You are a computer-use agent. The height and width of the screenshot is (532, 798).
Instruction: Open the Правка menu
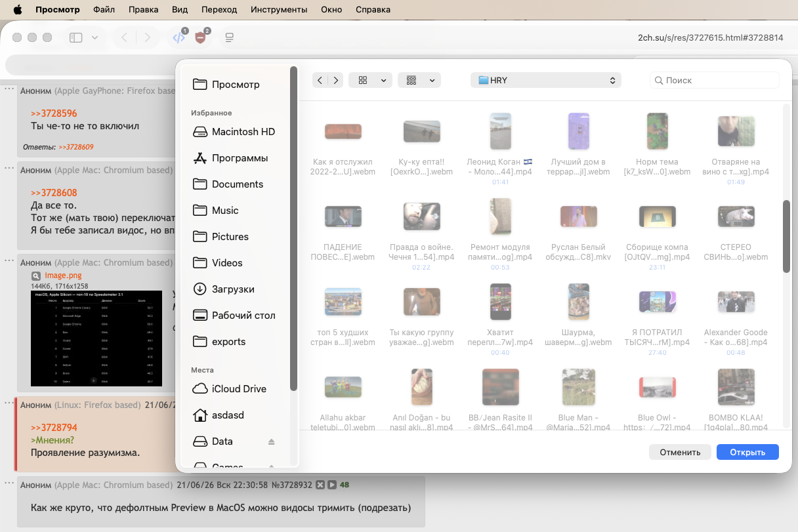click(144, 10)
